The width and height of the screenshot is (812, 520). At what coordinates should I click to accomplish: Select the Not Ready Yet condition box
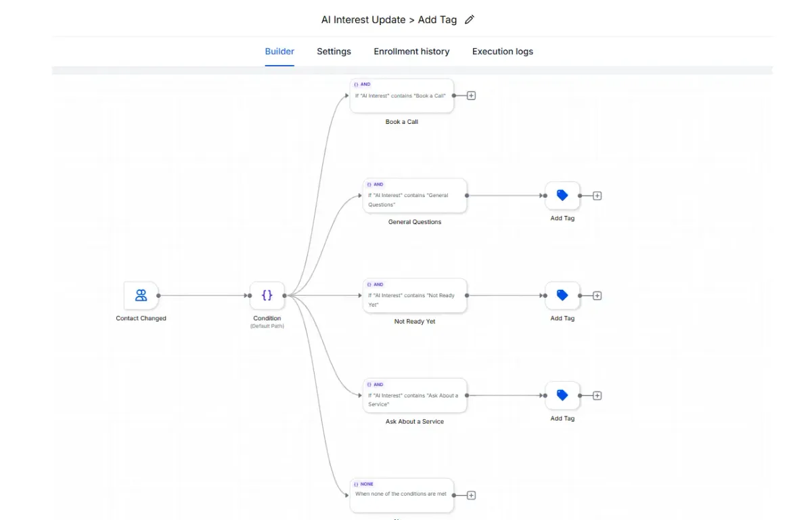point(415,295)
